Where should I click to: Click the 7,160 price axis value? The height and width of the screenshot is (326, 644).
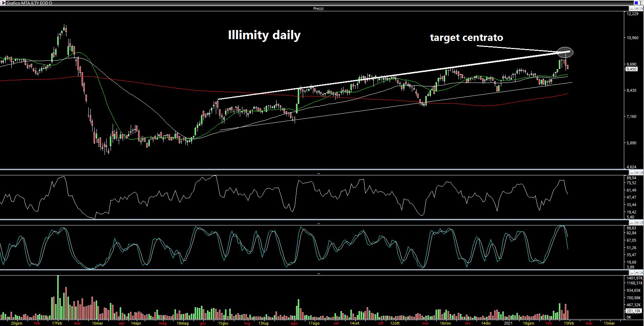point(631,116)
